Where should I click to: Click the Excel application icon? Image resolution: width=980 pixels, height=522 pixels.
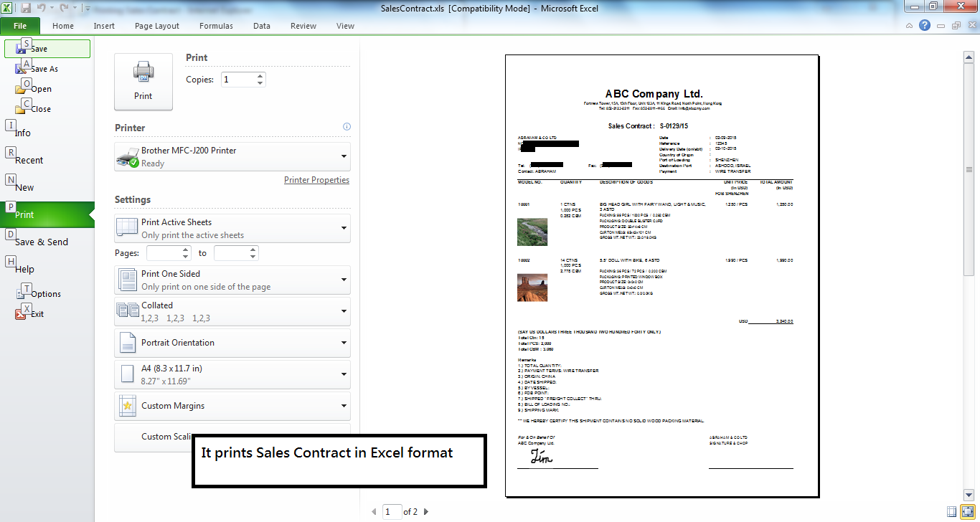click(x=8, y=8)
